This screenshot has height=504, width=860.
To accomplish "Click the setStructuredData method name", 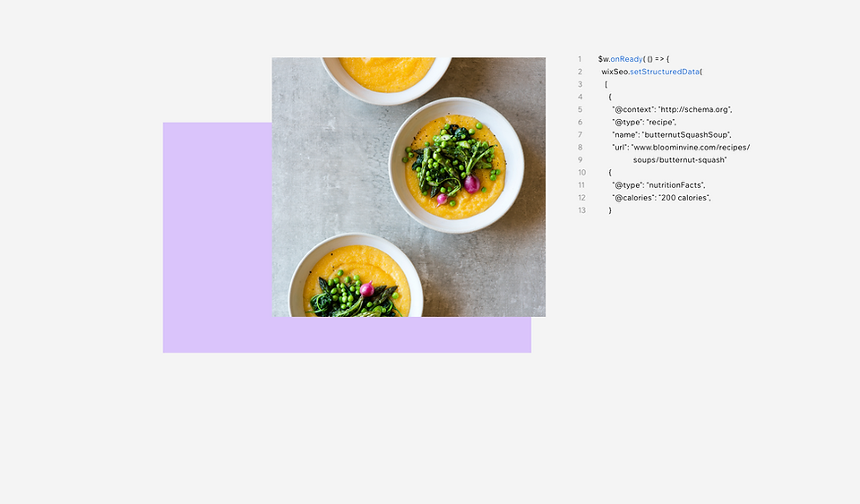I will [x=665, y=72].
